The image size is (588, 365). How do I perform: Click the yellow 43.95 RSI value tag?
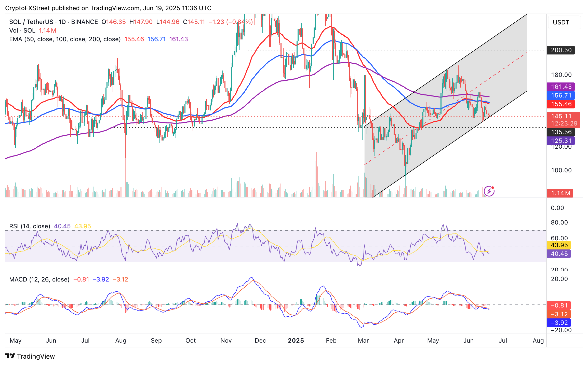[559, 245]
